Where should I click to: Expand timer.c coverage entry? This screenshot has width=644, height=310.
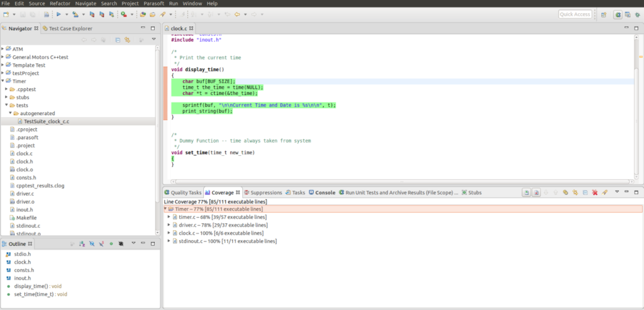(x=169, y=216)
